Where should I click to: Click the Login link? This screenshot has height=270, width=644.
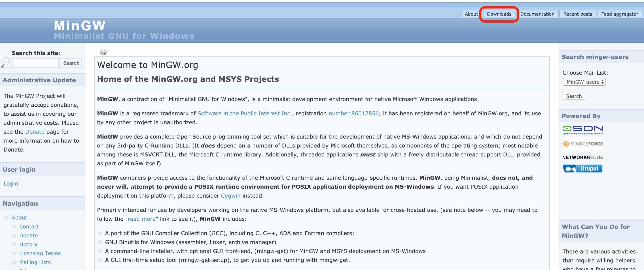click(x=11, y=184)
